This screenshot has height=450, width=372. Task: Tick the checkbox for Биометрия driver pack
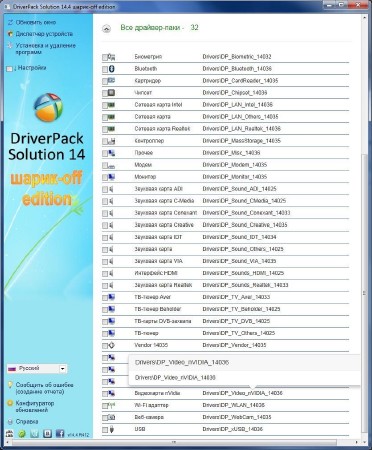point(105,58)
